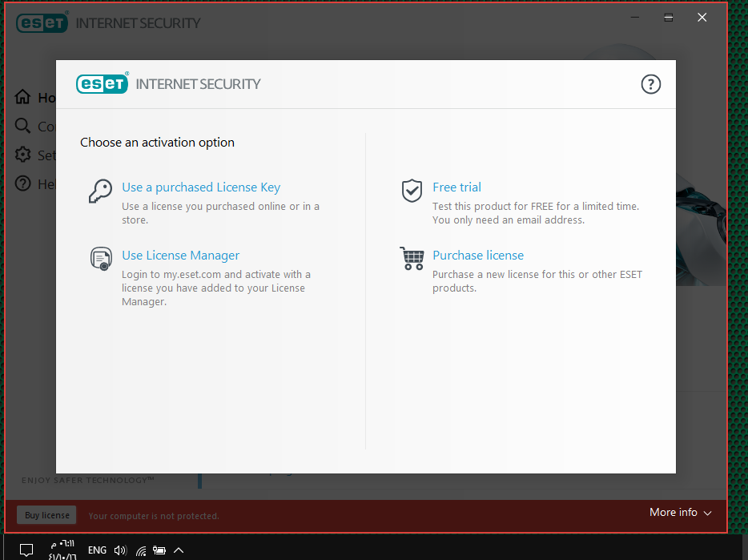Open Computer scan magnifier icon in sidebar
This screenshot has width=748, height=560.
click(22, 126)
